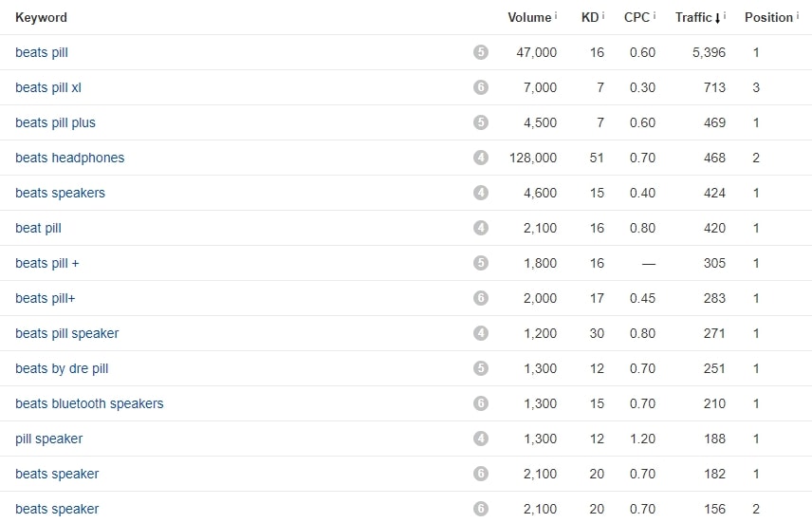
Task: Open SERP features badge for beats pill+ row
Action: tap(481, 298)
